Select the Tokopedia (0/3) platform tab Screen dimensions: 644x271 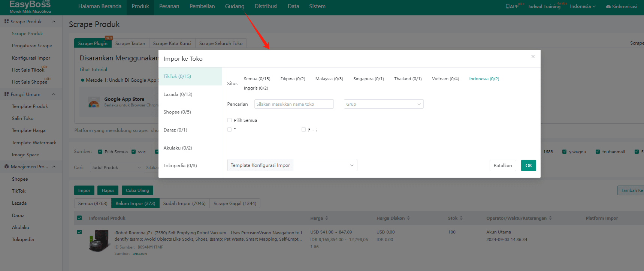coord(190,166)
